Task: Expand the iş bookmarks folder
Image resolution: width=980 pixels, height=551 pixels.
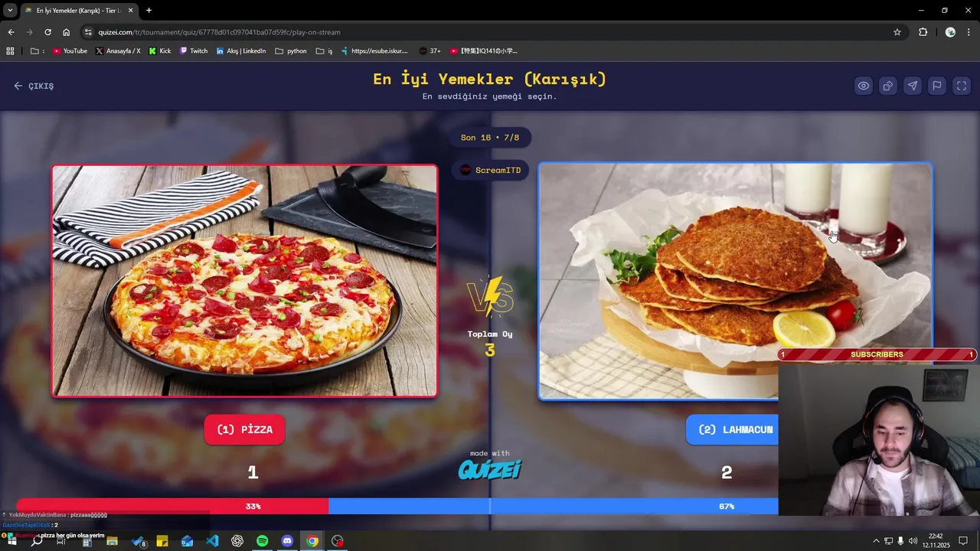Action: tap(325, 51)
